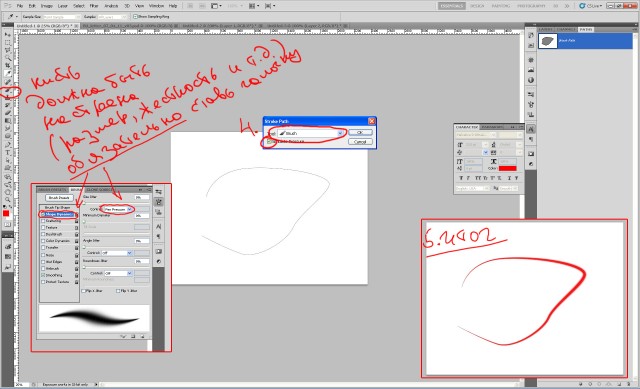Select the Lasso tool in the left toolbar
Image resolution: width=640 pixels, height=389 pixels.
click(x=7, y=50)
